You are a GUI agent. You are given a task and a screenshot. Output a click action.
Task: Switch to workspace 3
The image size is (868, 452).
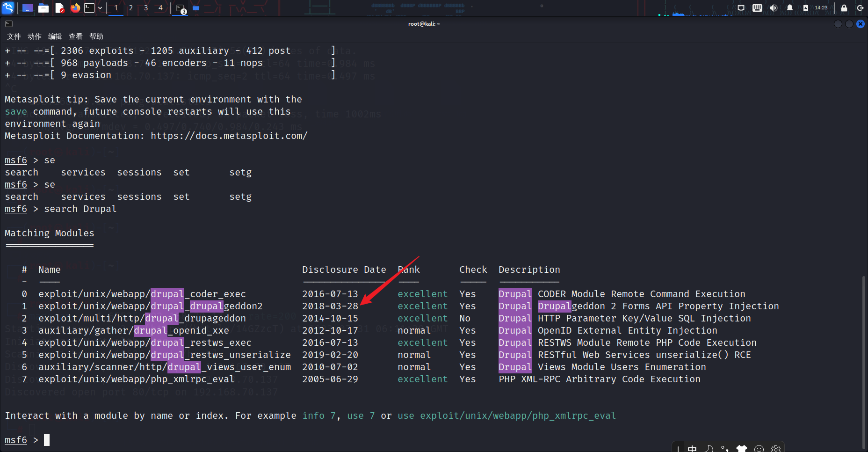point(146,8)
